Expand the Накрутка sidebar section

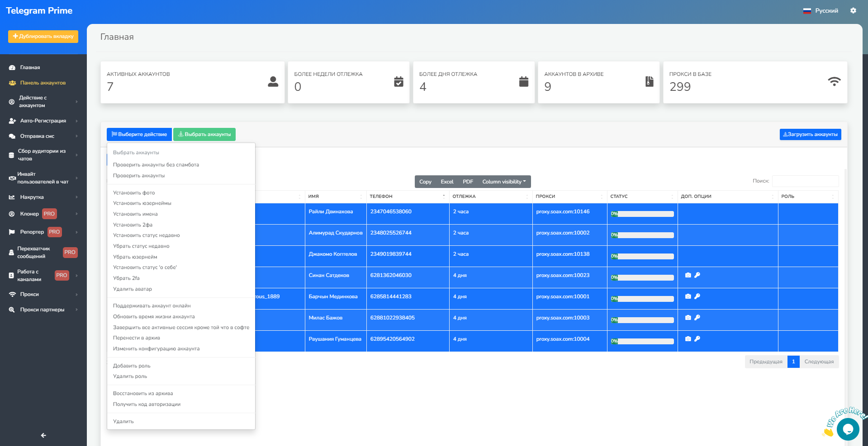pyautogui.click(x=43, y=197)
